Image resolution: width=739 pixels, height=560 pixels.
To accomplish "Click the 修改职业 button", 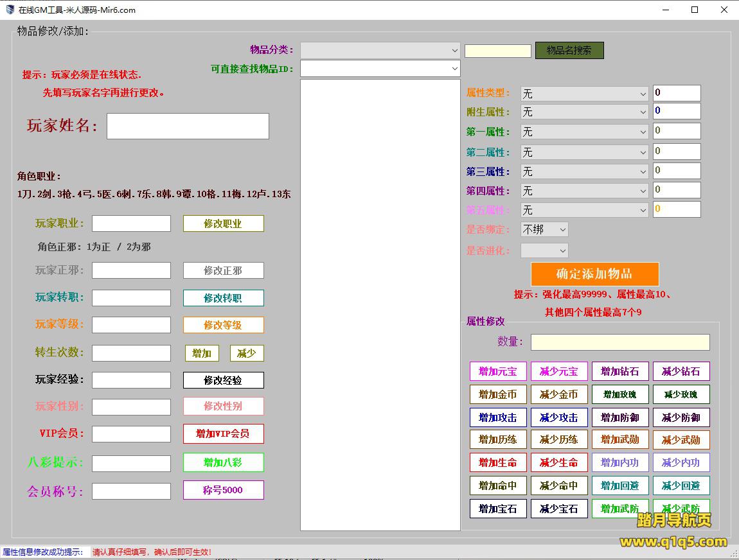I will [223, 223].
